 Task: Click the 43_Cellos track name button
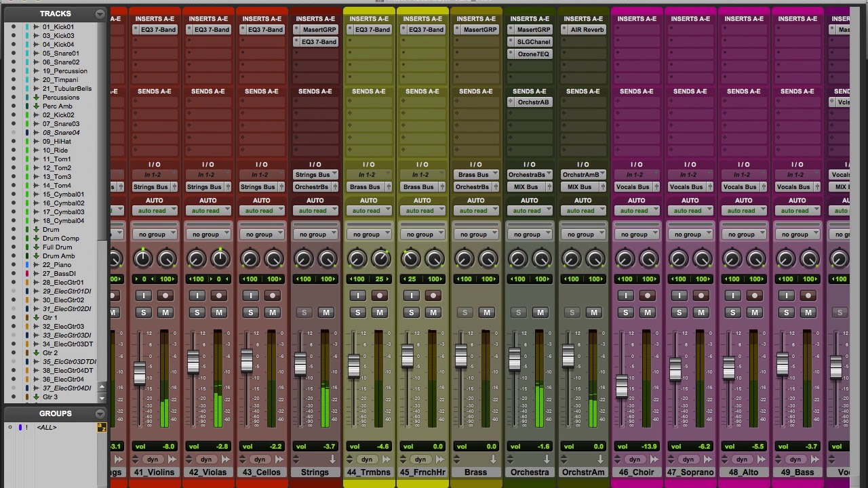tap(262, 472)
